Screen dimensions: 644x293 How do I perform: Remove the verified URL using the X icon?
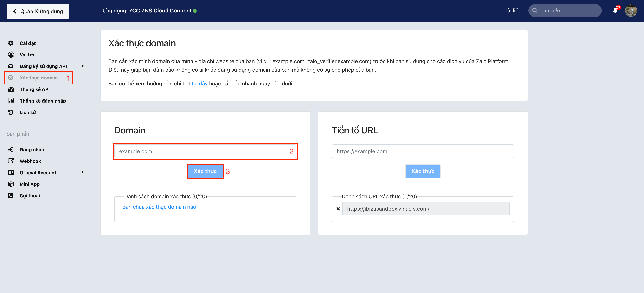click(x=338, y=209)
